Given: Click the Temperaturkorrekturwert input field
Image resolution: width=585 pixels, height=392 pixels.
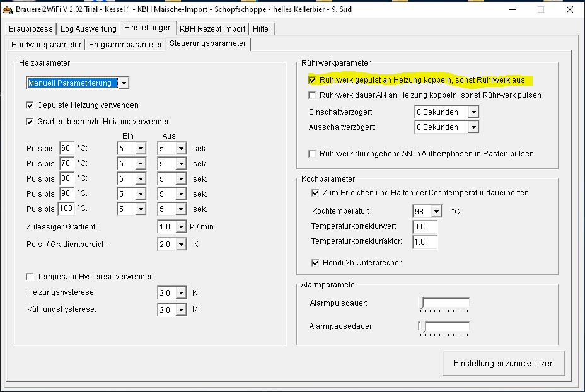Looking at the screenshot, I should (424, 227).
